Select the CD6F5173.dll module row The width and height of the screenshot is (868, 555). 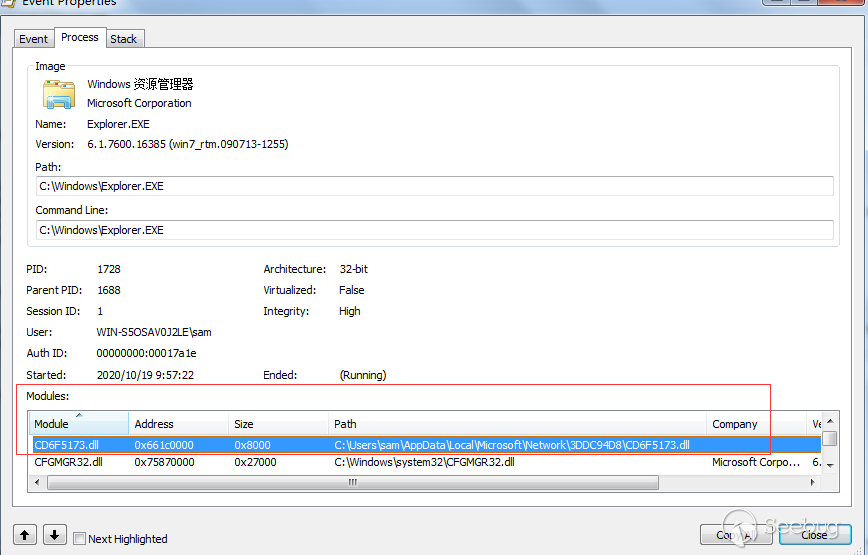pos(425,445)
